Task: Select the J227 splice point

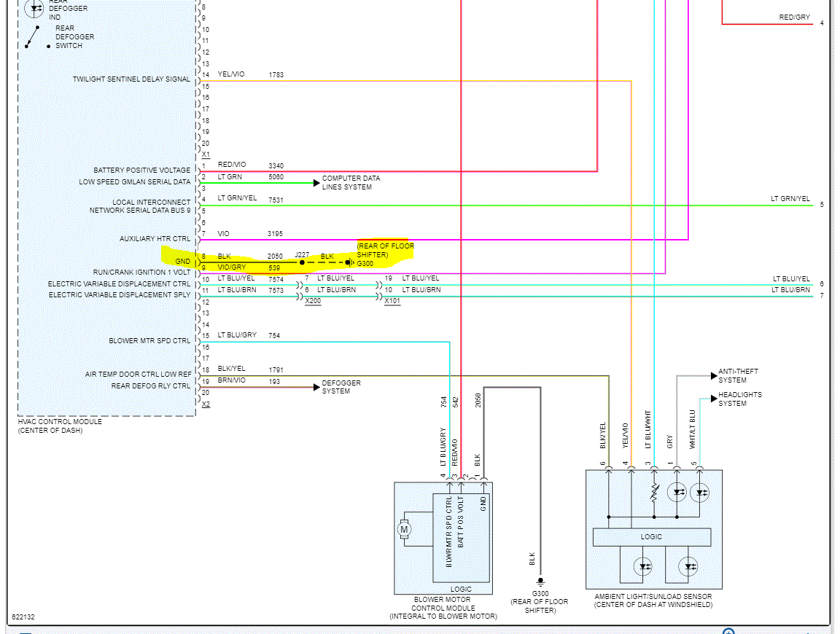Action: click(x=302, y=262)
